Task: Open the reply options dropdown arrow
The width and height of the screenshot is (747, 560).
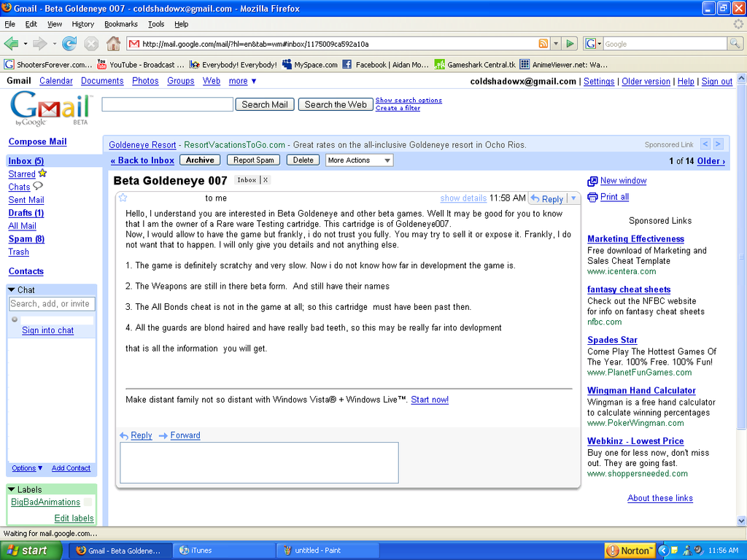Action: pyautogui.click(x=573, y=198)
